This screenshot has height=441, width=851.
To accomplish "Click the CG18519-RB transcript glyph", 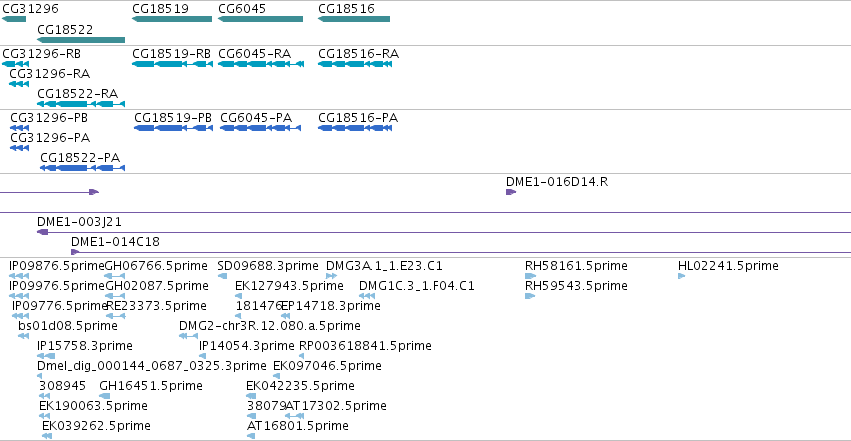I will [x=173, y=64].
